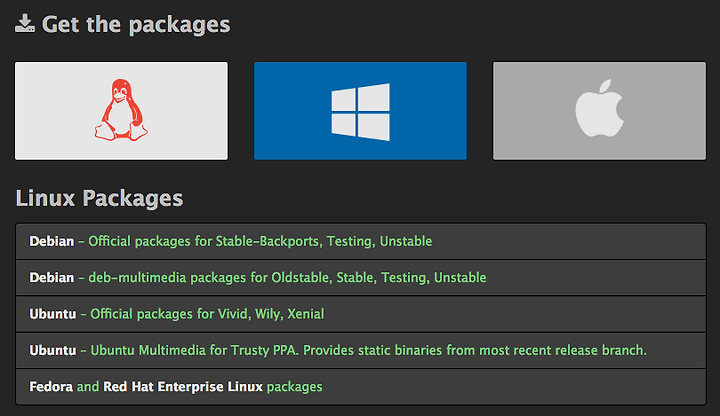The height and width of the screenshot is (416, 720).
Task: Select the Apple logo icon
Action: click(x=599, y=108)
